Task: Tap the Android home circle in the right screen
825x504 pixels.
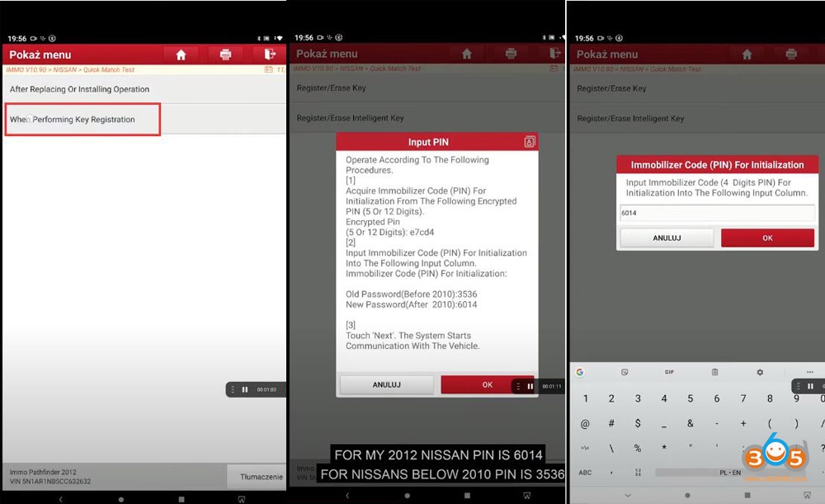Action: coord(687,496)
